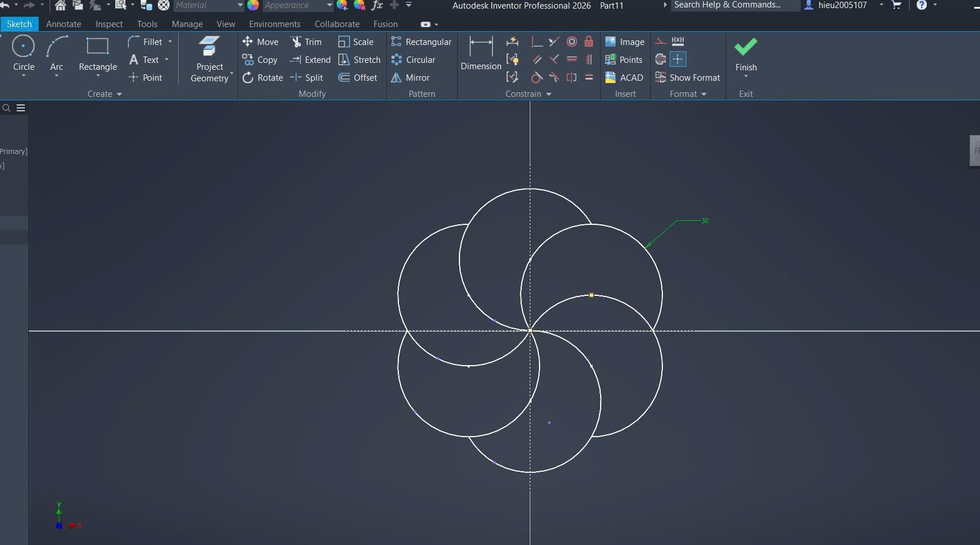Open the Inspect ribbon tab
The width and height of the screenshot is (980, 545).
tap(109, 24)
